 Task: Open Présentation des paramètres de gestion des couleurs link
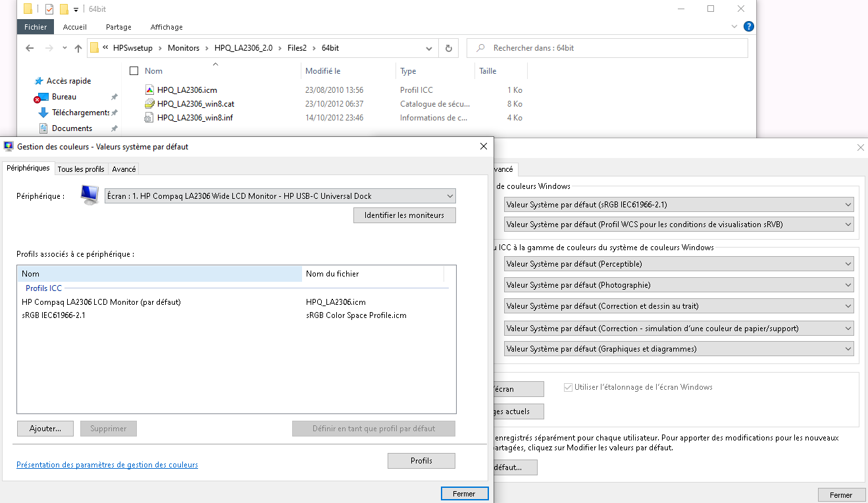[x=107, y=465]
